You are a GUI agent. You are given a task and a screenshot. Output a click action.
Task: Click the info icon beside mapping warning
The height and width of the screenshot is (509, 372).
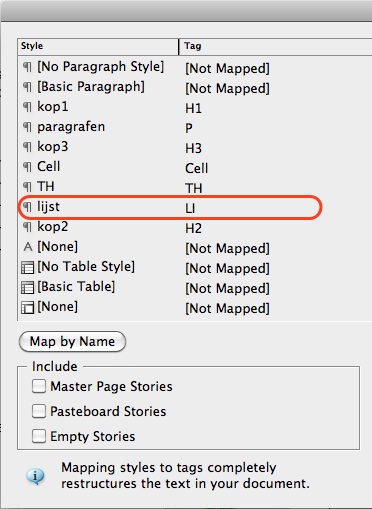point(35,476)
